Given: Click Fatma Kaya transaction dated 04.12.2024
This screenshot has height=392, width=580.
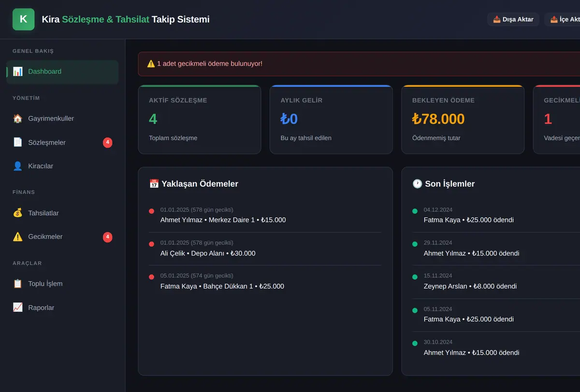Looking at the screenshot, I should click(496, 216).
